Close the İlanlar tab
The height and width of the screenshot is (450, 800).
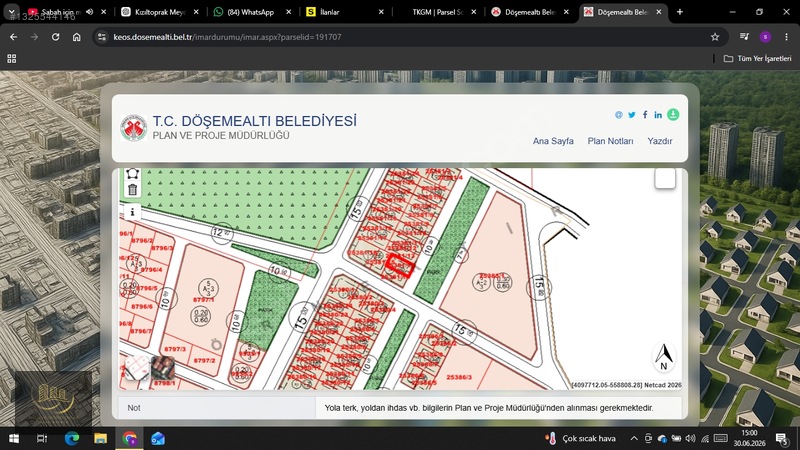point(381,12)
